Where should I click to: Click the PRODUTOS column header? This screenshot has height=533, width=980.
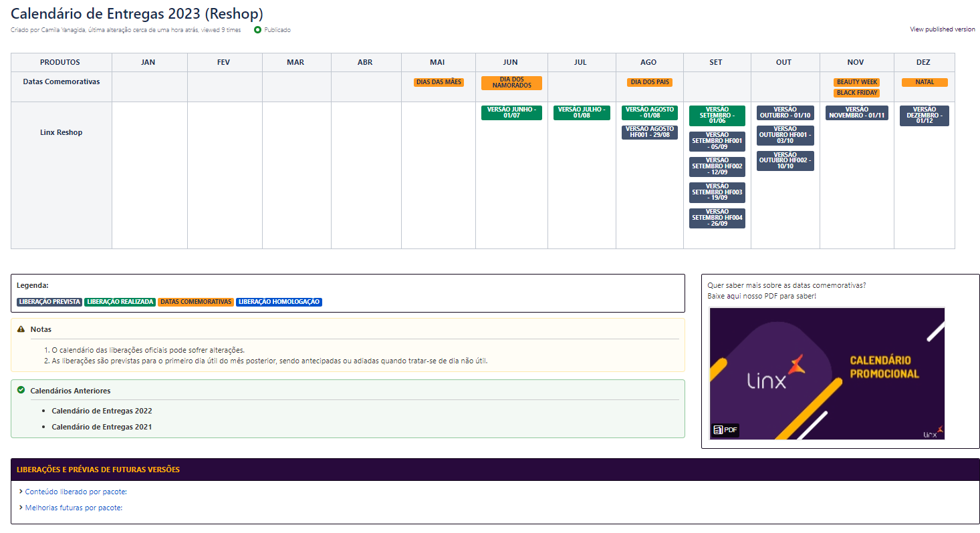[60, 62]
